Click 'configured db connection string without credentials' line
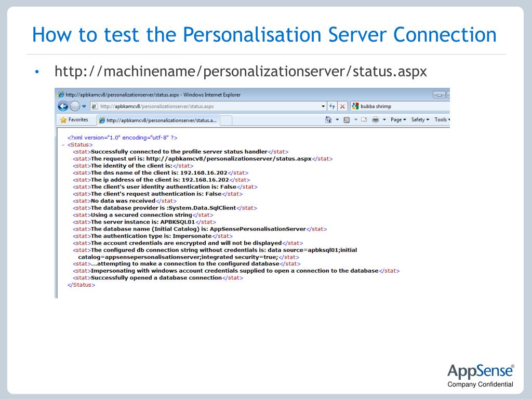Viewport: 532px width, 399px height. click(215, 254)
